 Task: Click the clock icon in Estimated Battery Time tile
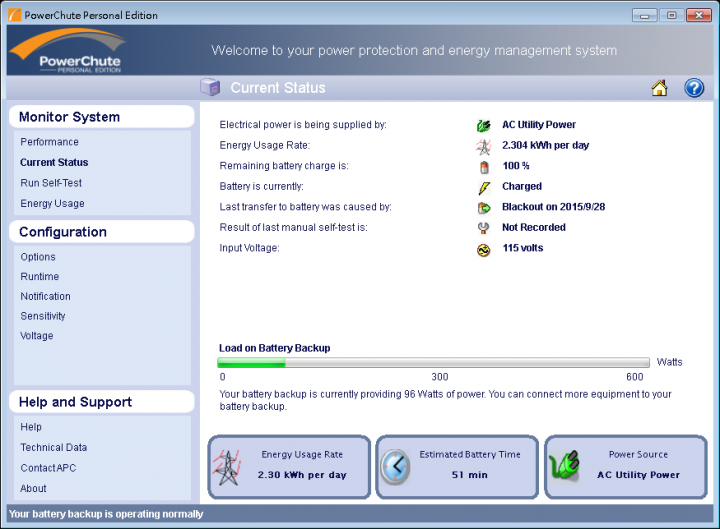point(395,467)
